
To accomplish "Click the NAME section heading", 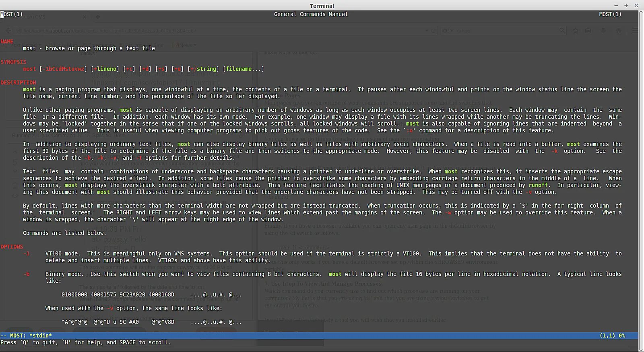I will (x=7, y=41).
